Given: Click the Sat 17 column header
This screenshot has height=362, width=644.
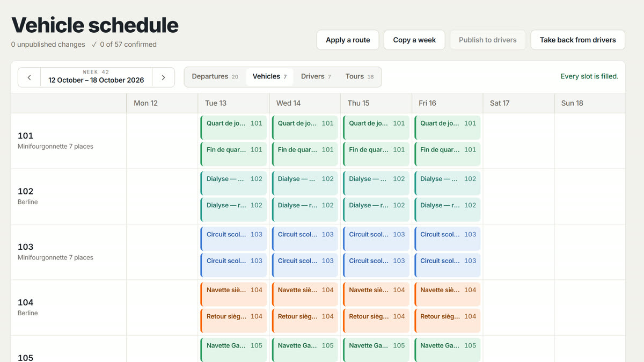Looking at the screenshot, I should [518, 103].
